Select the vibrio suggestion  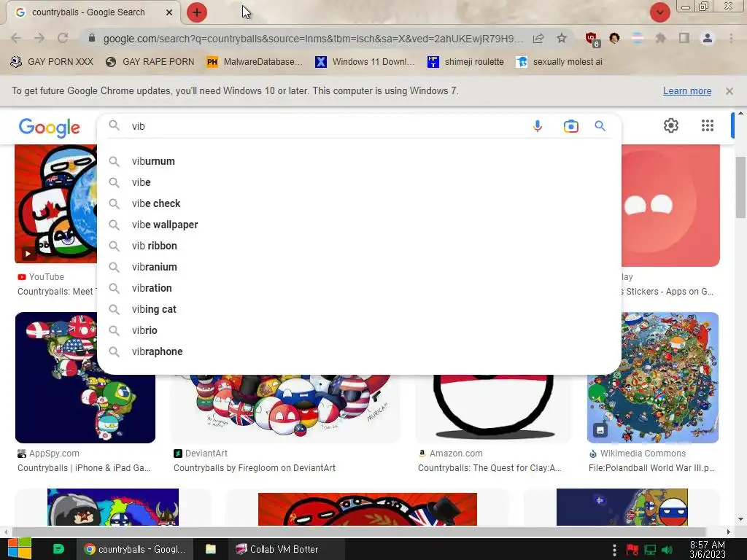pos(359,330)
